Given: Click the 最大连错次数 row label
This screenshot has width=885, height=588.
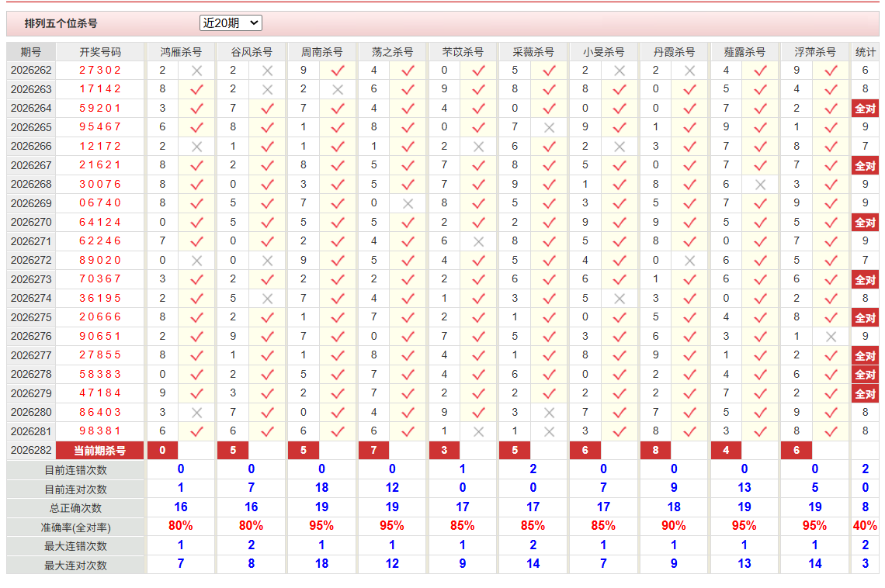Looking at the screenshot, I should (x=75, y=545).
